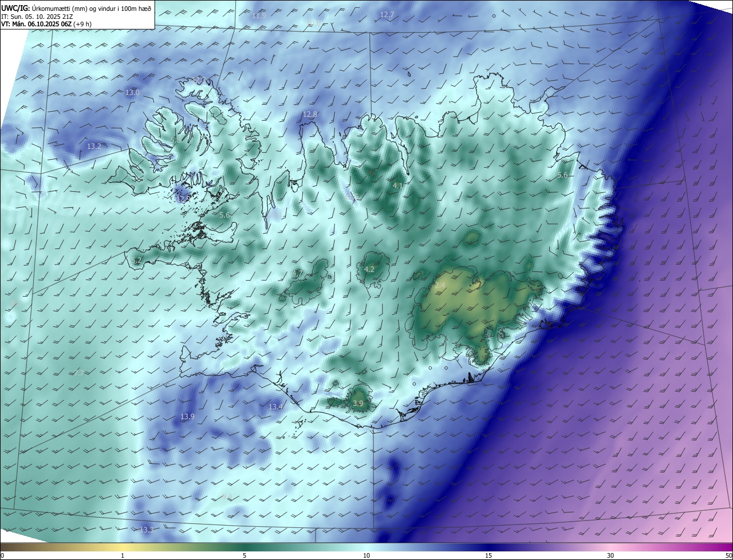733x560 pixels.
Task: Click the 13.4 value off the coast
Action: coord(275,407)
